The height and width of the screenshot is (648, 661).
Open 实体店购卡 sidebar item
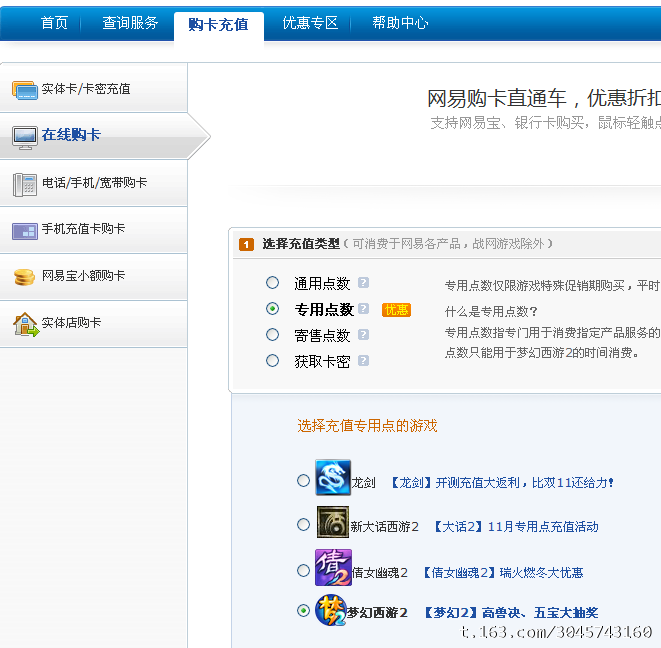[x=94, y=324]
